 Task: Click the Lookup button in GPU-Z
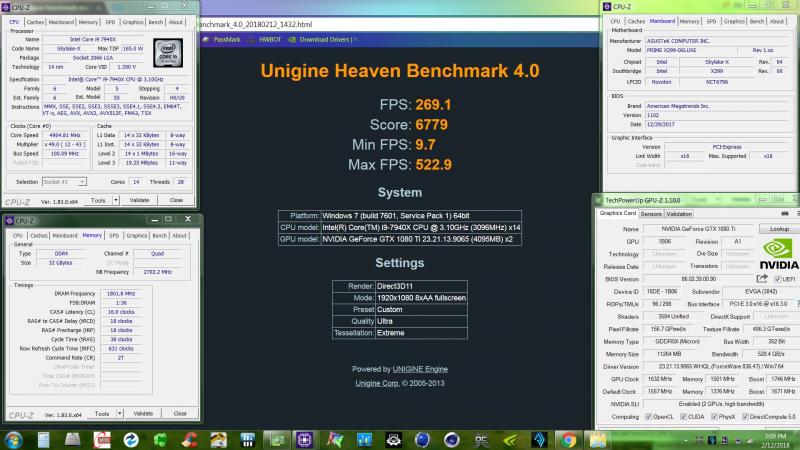(x=779, y=229)
